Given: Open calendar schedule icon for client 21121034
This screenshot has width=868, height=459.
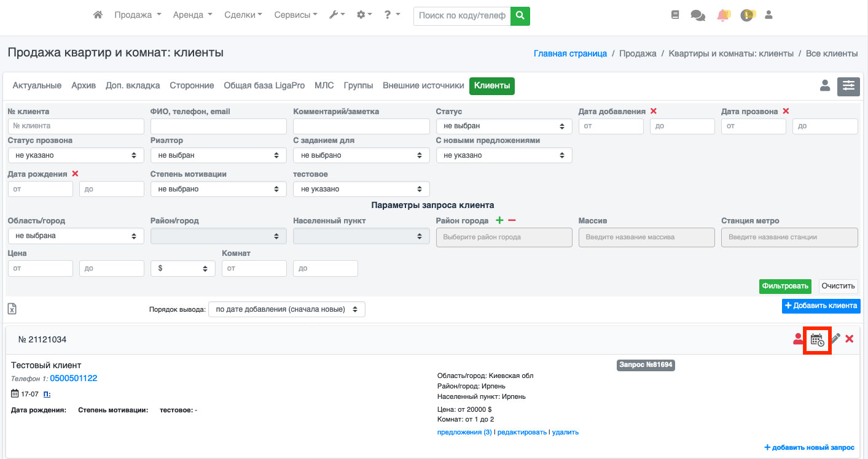Looking at the screenshot, I should pos(817,339).
